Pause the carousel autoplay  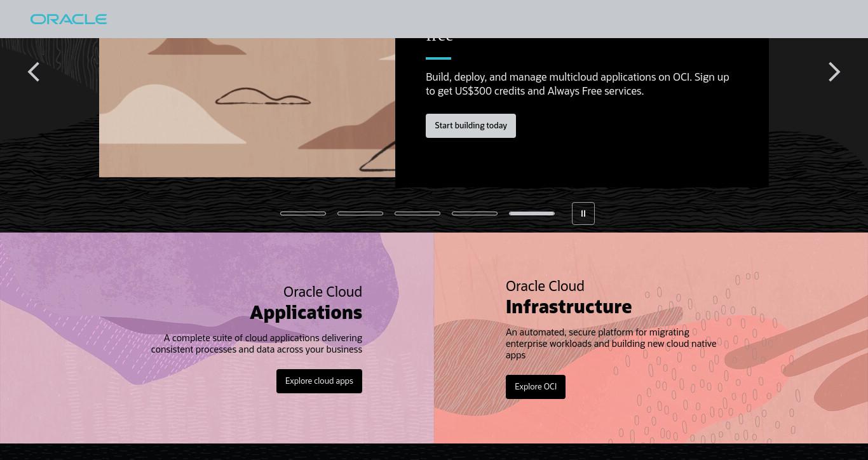[x=583, y=213]
